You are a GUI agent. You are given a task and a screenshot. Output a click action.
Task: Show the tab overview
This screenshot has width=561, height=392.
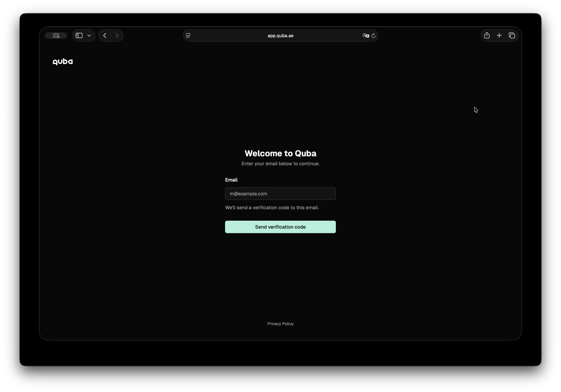[x=512, y=35]
